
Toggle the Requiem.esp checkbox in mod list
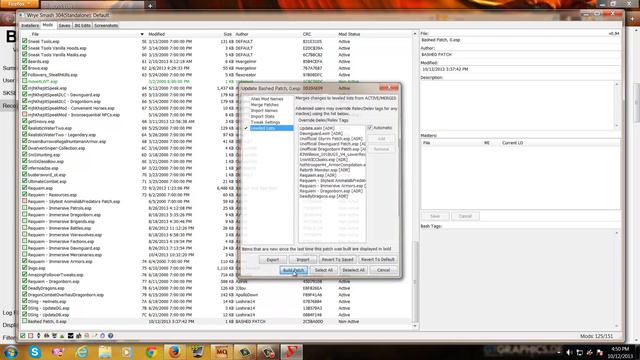point(24,188)
